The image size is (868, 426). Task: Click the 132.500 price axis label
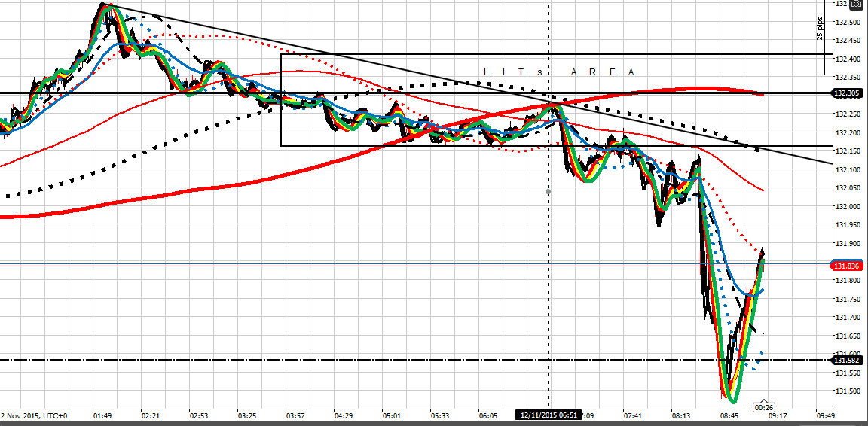(x=848, y=22)
